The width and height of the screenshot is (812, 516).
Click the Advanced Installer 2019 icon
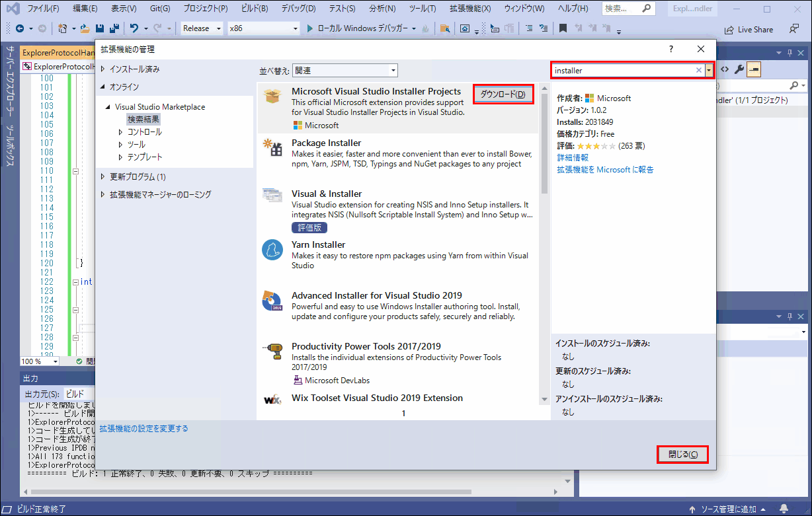[x=272, y=301]
